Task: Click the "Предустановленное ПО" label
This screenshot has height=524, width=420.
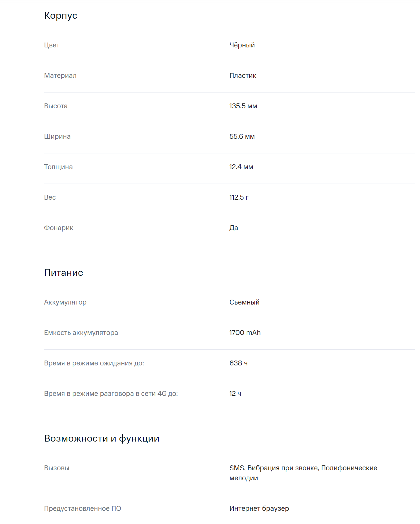Action: 83,508
